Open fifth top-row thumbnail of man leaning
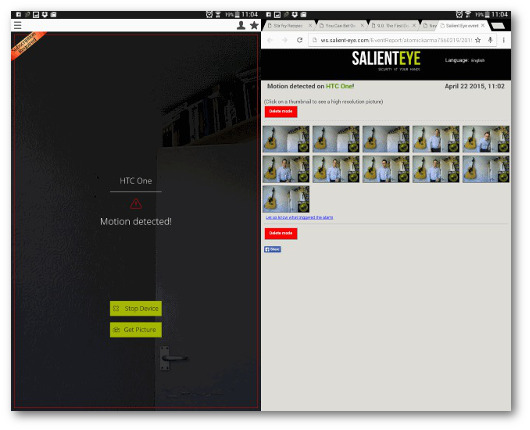530x430 pixels. point(486,139)
